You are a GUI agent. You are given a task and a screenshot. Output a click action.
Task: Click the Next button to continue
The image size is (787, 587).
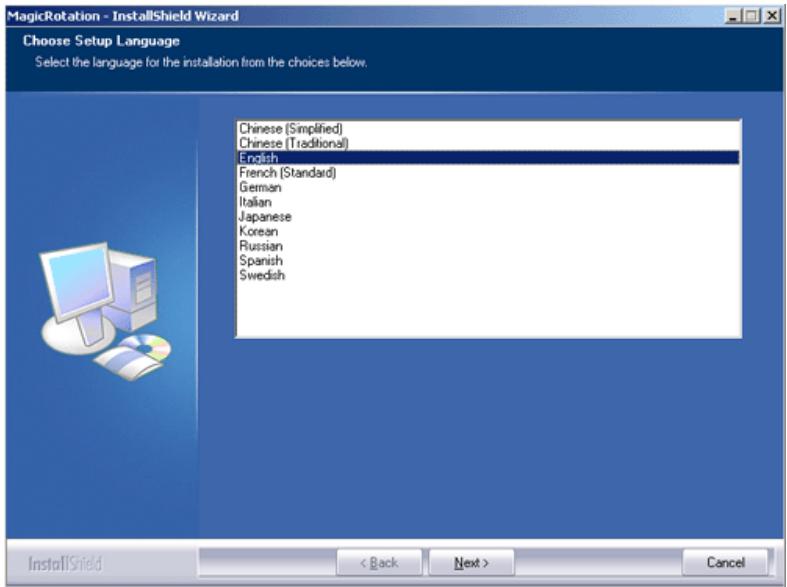click(x=471, y=562)
